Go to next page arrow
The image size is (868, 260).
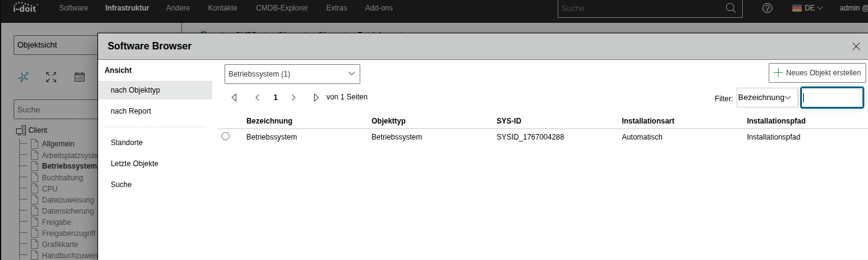294,98
